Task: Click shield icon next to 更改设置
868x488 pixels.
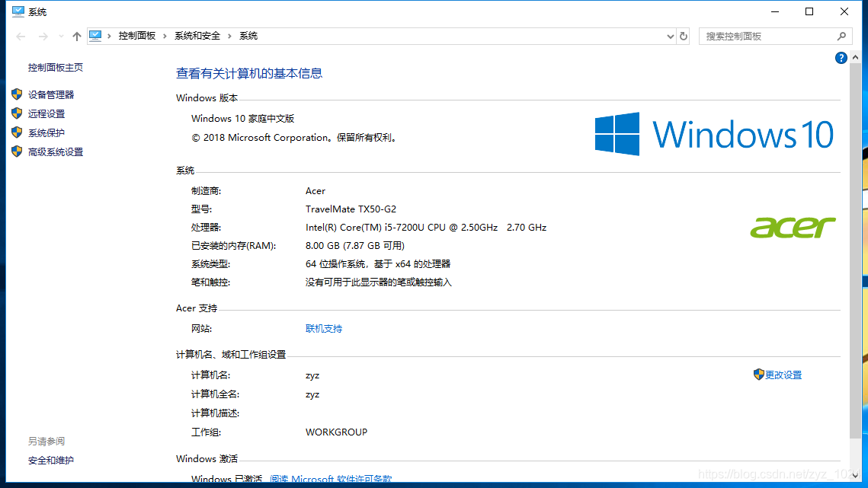Action: tap(758, 375)
